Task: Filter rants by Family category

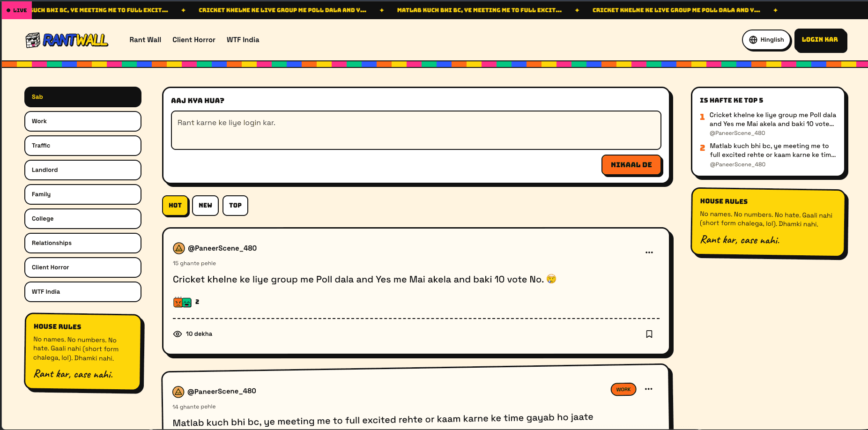Action: (x=83, y=194)
